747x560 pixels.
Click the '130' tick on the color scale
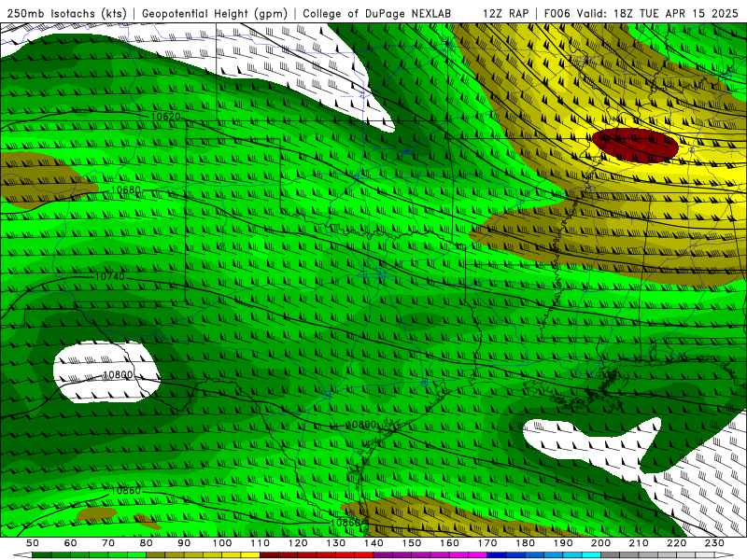tap(336, 543)
